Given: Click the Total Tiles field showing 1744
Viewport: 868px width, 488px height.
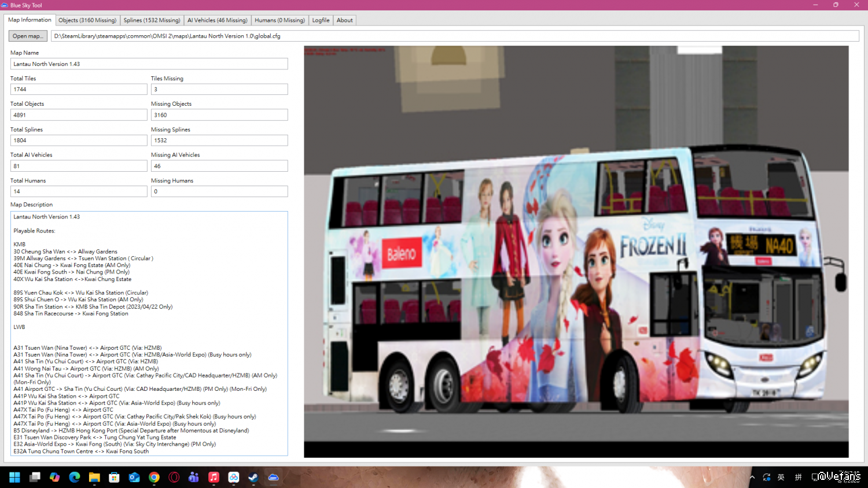Looking at the screenshot, I should point(79,89).
